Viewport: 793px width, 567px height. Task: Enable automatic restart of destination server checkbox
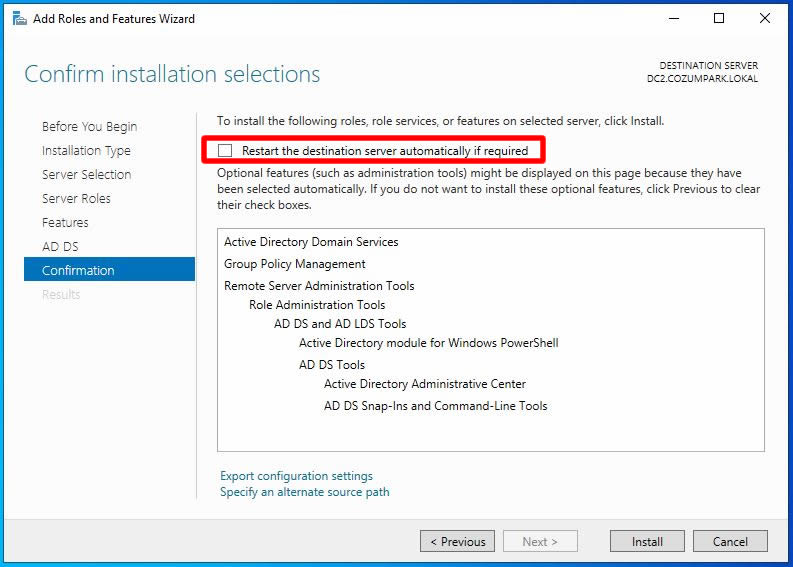point(225,151)
